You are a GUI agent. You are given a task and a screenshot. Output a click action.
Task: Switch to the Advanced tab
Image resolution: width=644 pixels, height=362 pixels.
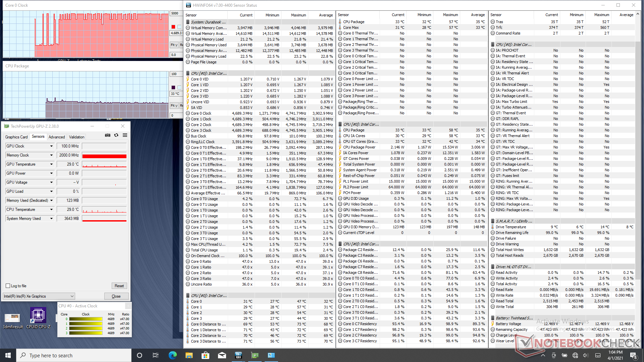coord(57,137)
